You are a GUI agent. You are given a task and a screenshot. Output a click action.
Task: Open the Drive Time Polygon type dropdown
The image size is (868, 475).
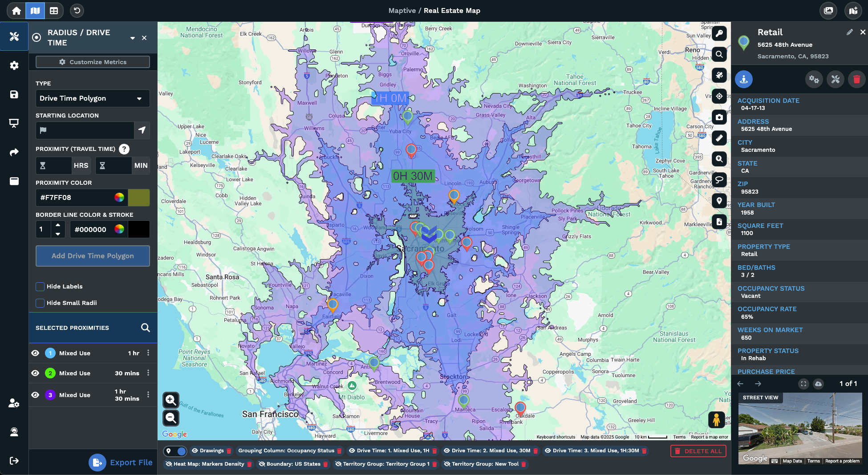click(x=93, y=98)
